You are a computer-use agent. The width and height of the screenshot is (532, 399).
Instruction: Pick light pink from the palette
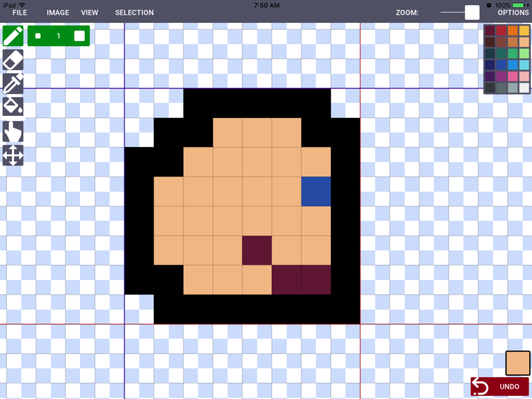point(524,76)
